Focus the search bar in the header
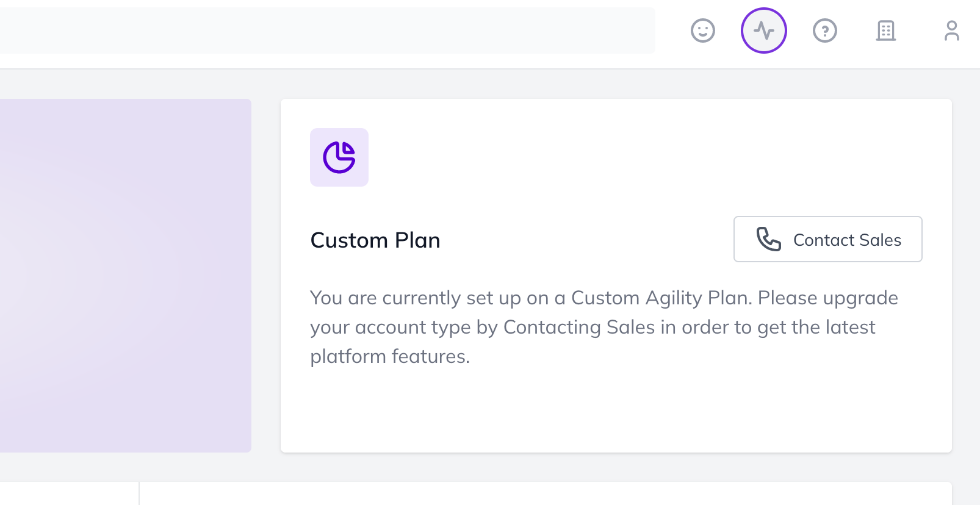980x505 pixels. (x=327, y=30)
